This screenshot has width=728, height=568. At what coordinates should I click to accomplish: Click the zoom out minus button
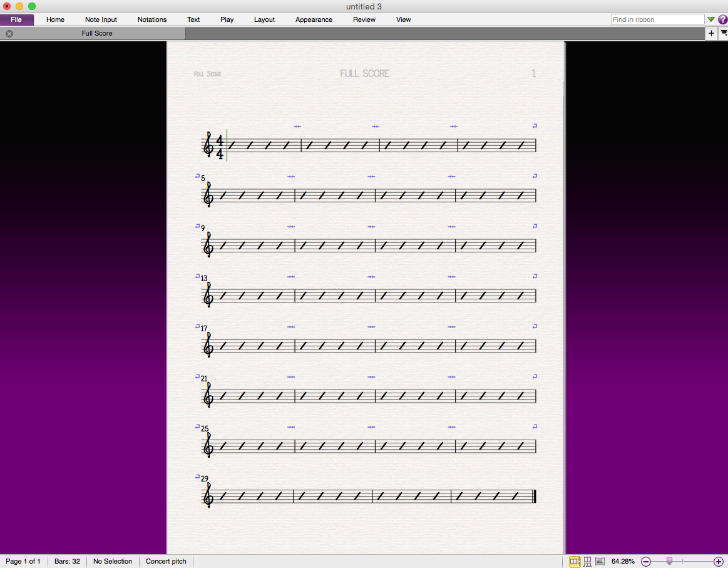coord(646,562)
